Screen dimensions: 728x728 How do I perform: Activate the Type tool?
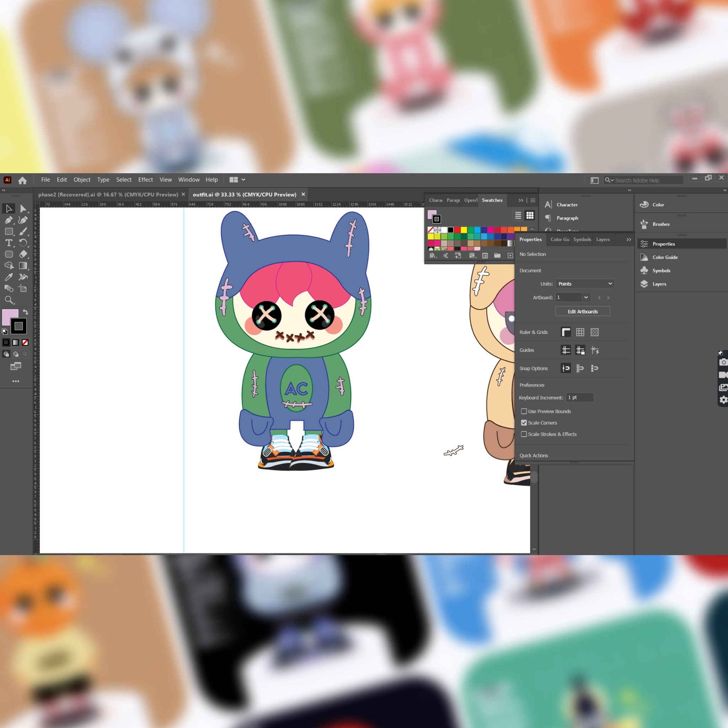(x=9, y=243)
